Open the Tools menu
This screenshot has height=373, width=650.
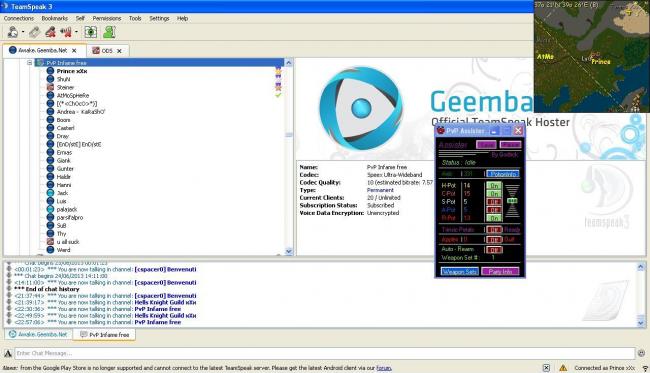tap(135, 18)
